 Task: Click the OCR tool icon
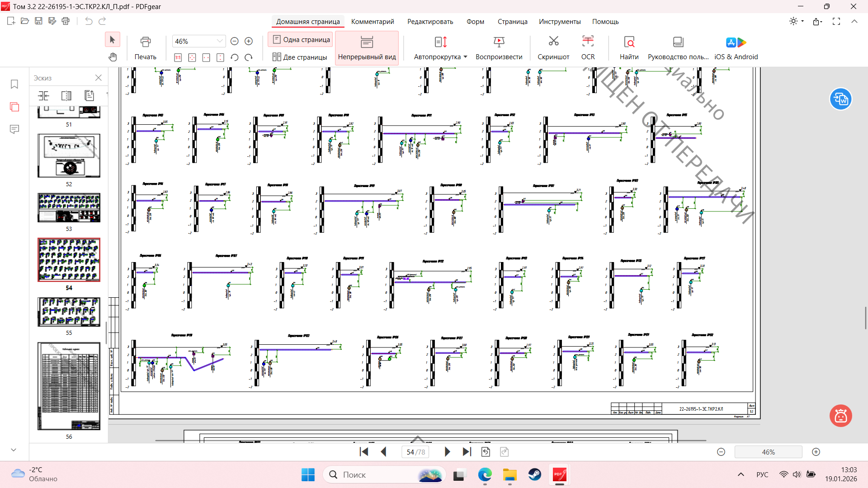tap(588, 42)
